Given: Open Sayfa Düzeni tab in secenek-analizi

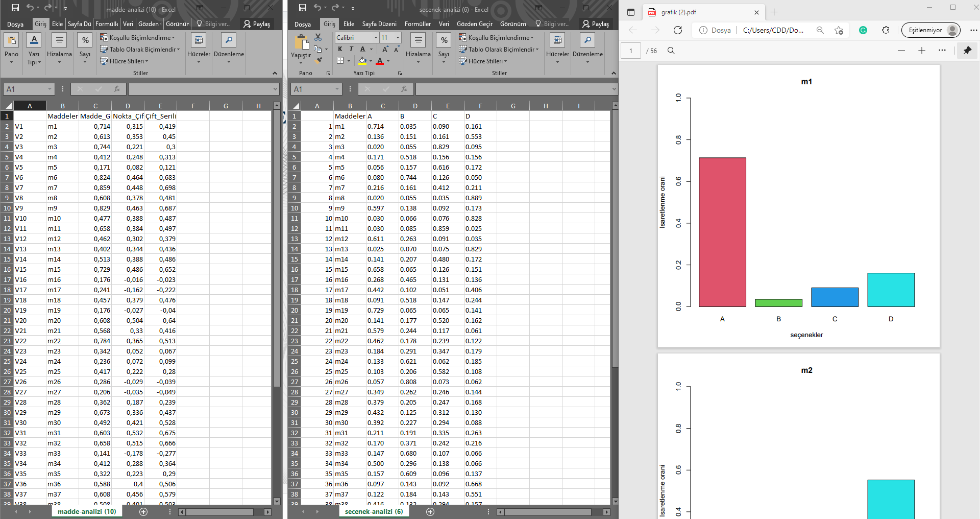Looking at the screenshot, I should (x=379, y=24).
